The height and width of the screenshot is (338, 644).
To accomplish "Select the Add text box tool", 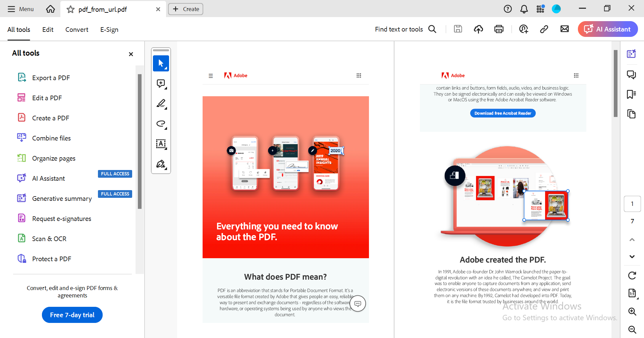I will [x=161, y=144].
